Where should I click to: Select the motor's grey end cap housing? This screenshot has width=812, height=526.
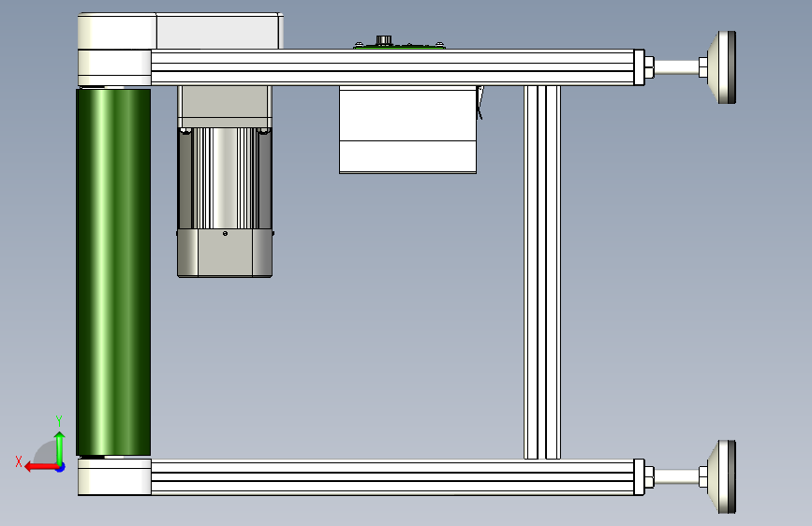click(x=225, y=253)
